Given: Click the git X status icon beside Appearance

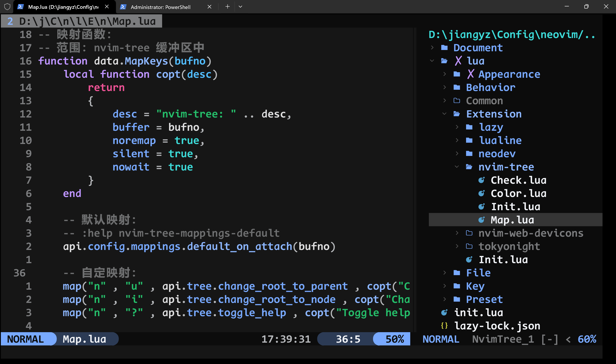Looking at the screenshot, I should tap(470, 74).
